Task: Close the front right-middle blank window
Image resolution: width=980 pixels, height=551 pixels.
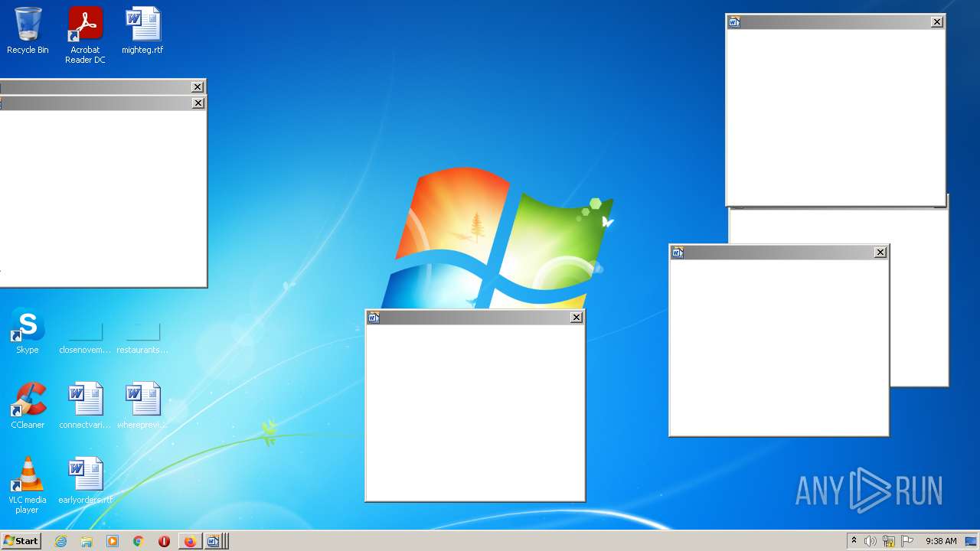Action: tap(880, 253)
